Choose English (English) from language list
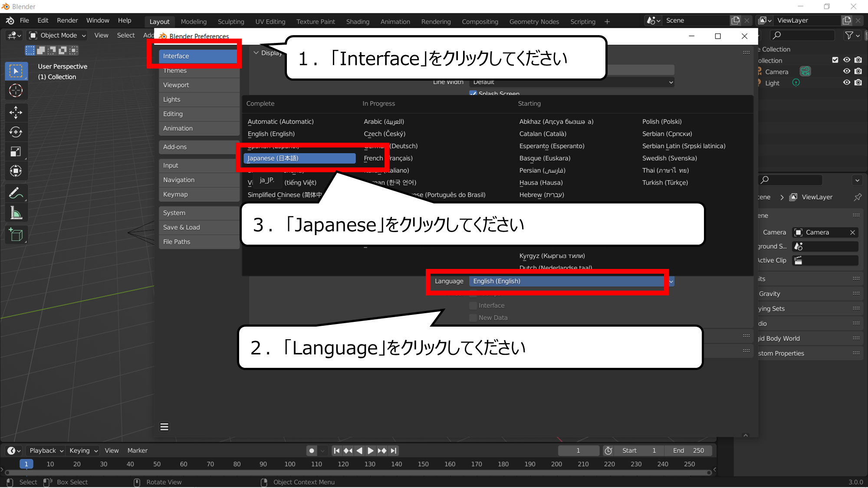Viewport: 868px width, 488px height. (271, 134)
